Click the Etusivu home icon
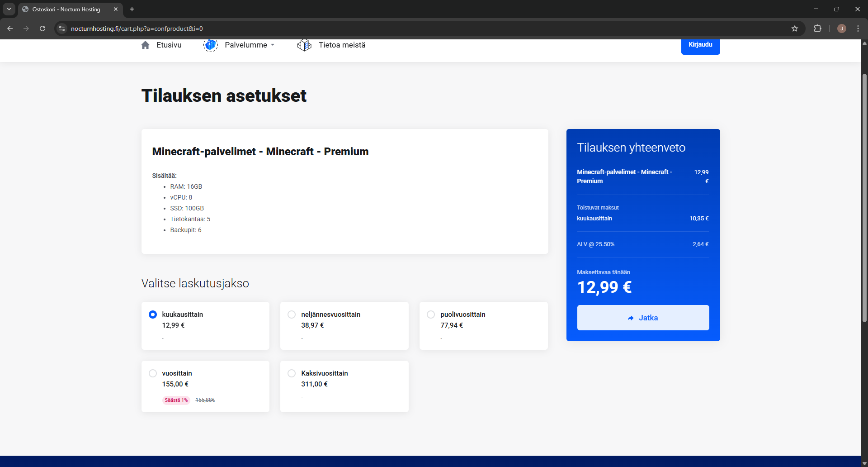 [145, 45]
